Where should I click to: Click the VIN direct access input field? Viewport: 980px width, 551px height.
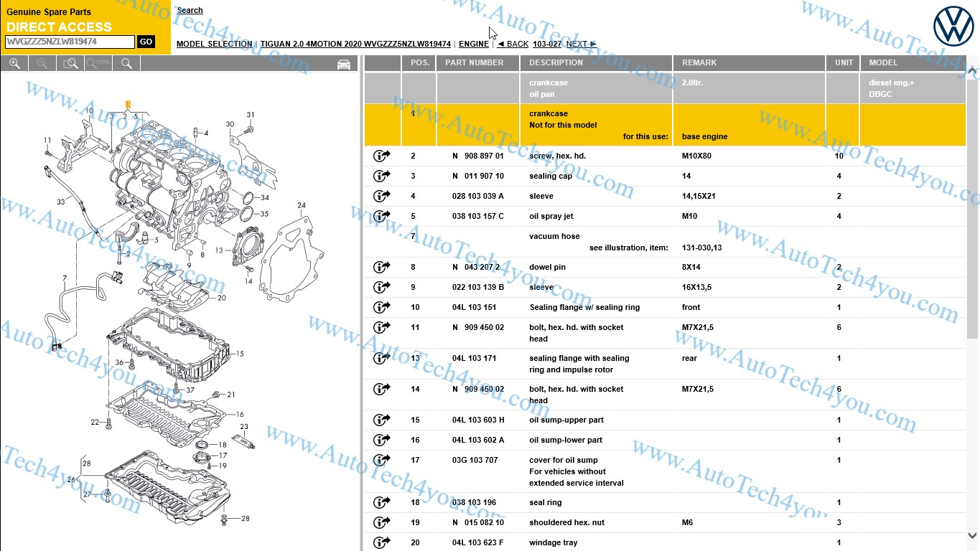(x=70, y=42)
